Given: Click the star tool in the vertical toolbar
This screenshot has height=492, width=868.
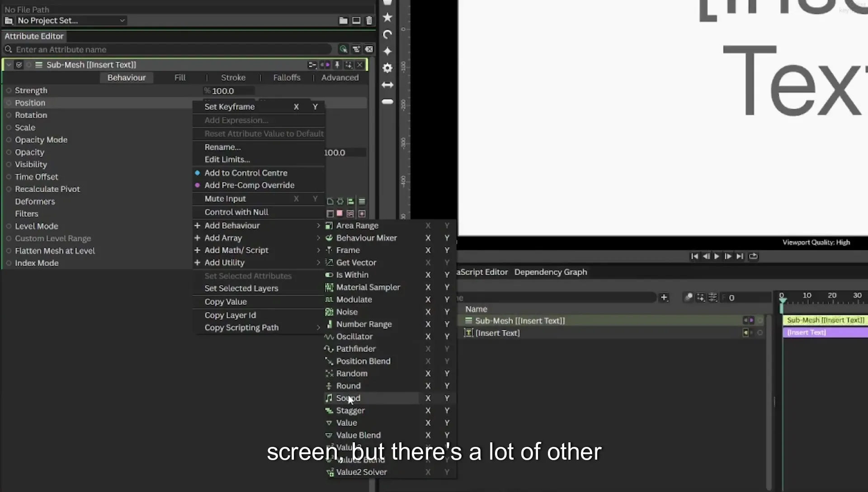Looking at the screenshot, I should [387, 18].
